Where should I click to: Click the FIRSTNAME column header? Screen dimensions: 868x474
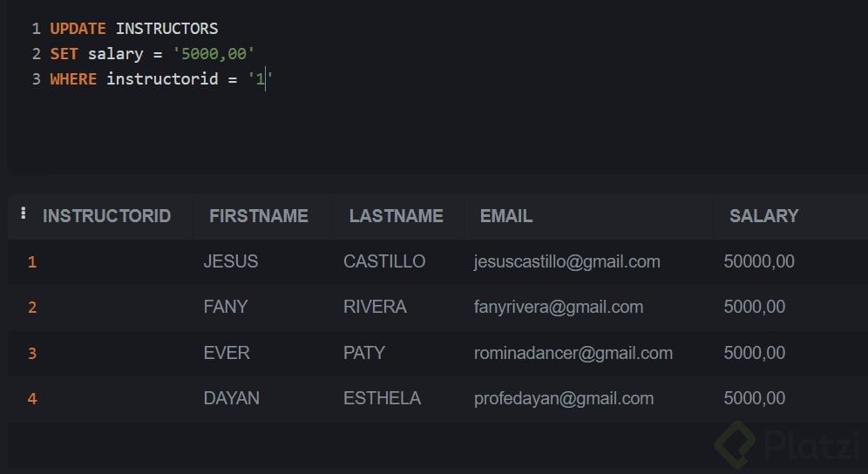(259, 216)
